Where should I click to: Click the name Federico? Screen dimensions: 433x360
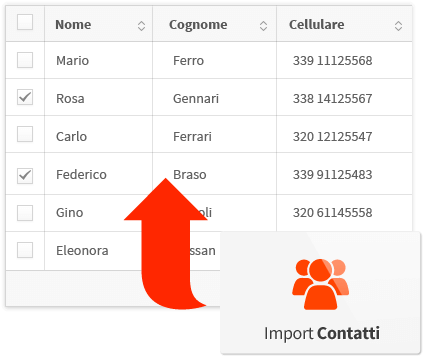[x=81, y=175]
